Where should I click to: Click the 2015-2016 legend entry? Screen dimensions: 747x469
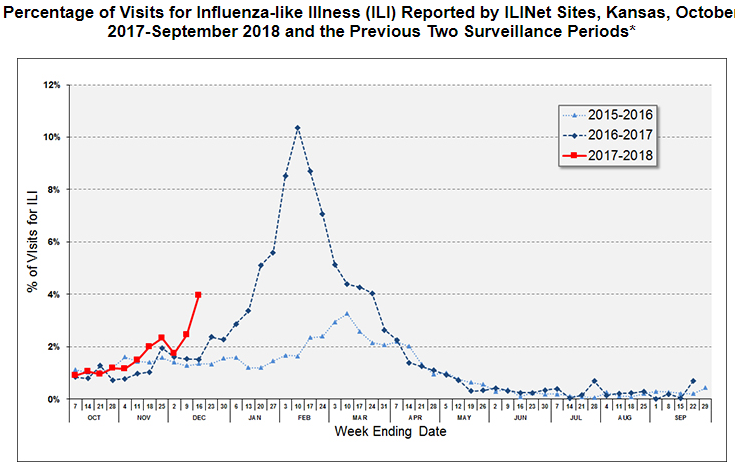609,114
